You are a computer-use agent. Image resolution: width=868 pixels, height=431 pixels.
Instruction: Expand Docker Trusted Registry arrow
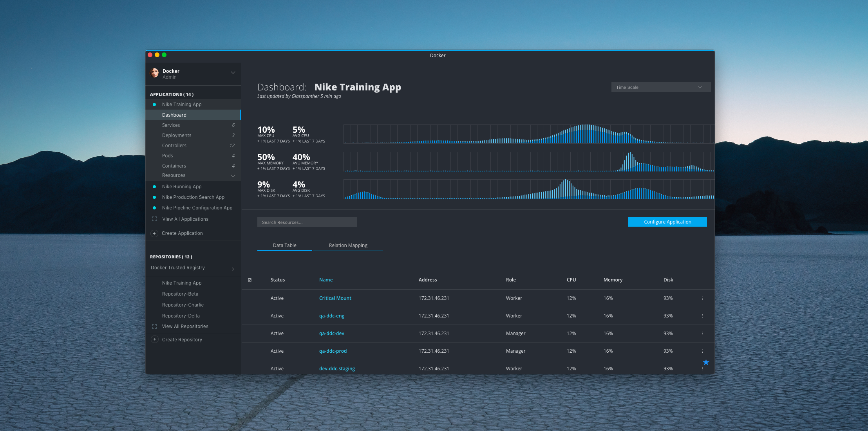(233, 269)
